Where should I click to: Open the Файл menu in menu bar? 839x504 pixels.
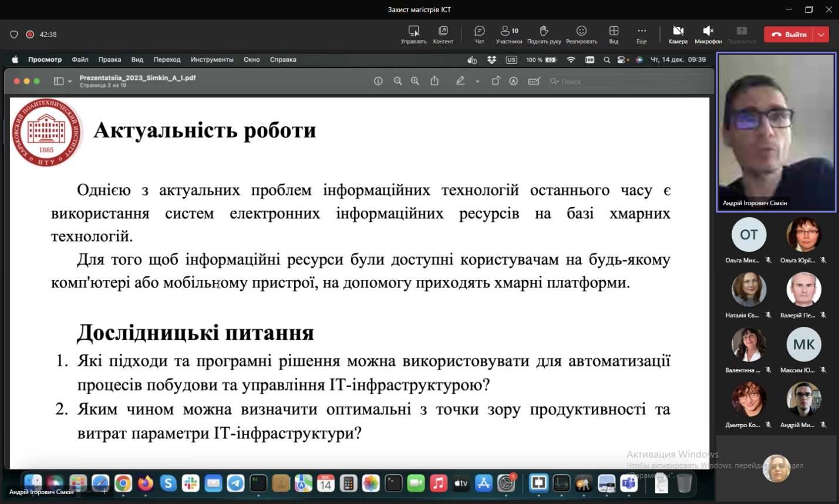pyautogui.click(x=80, y=60)
